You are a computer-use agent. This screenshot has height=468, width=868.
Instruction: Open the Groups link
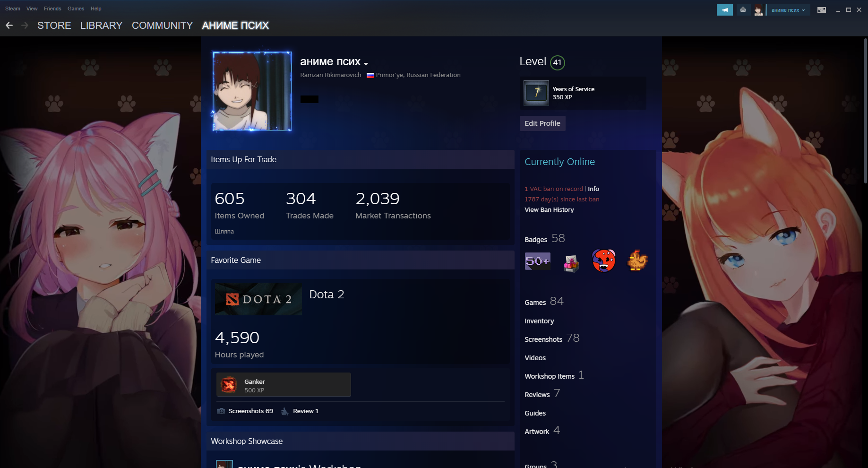click(x=541, y=465)
